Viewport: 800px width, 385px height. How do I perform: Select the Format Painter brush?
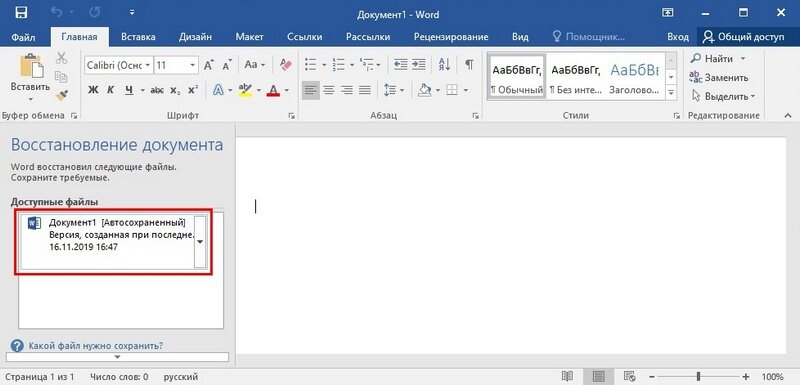62,95
